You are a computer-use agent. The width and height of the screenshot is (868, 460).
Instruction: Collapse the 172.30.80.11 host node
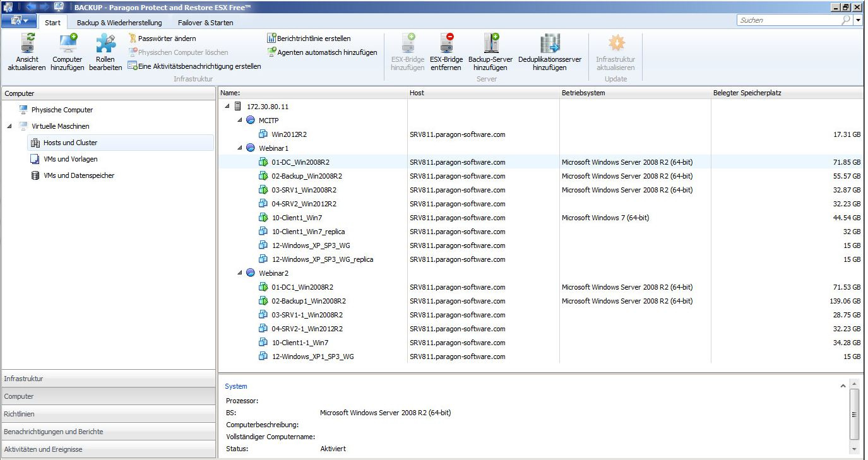227,107
